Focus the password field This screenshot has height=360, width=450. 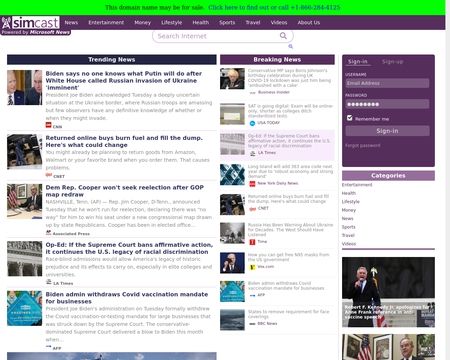click(387, 104)
